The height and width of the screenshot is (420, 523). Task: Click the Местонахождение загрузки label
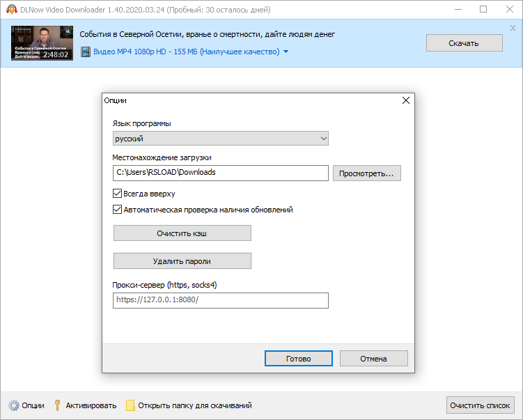162,157
